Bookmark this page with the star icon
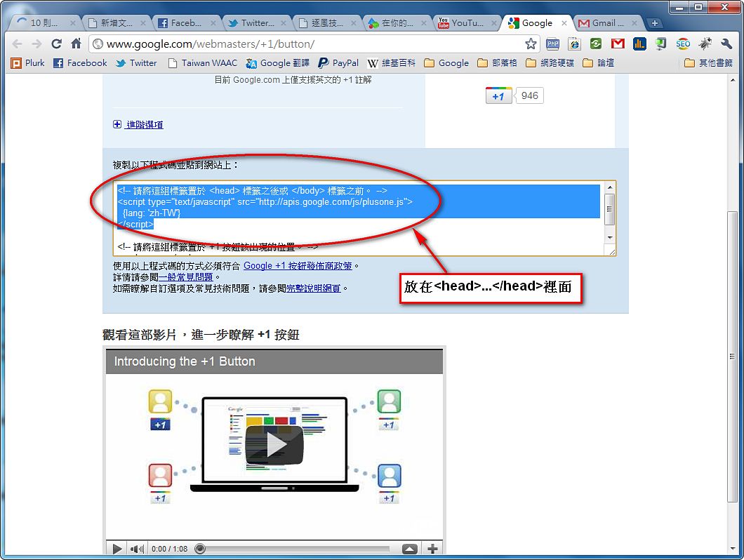This screenshot has height=560, width=744. tap(531, 44)
